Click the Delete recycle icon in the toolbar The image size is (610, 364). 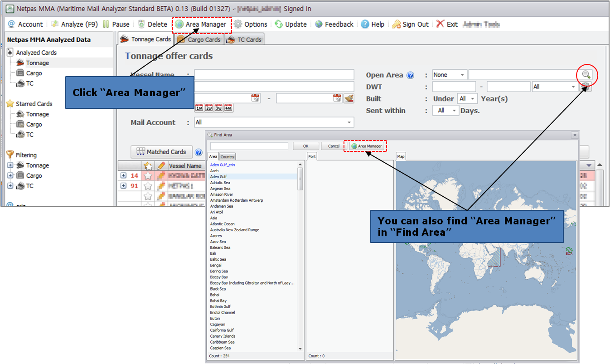(x=141, y=24)
